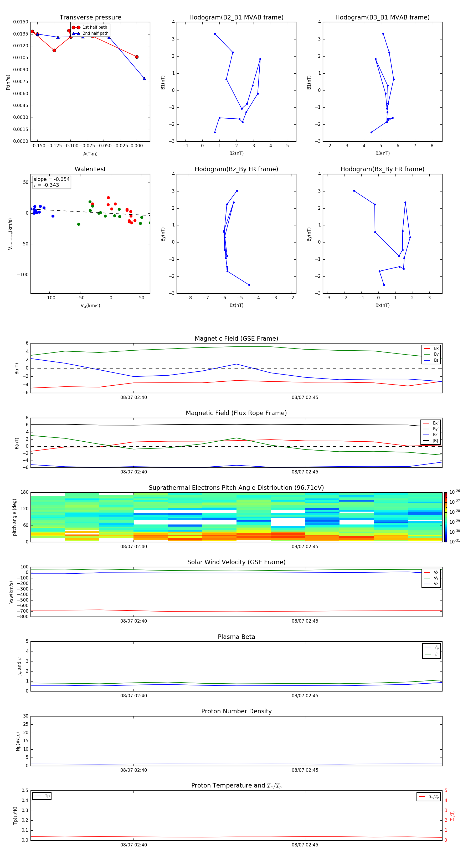Click the Suprathermal Electrons Pitch Angle Distribution title
The image size is (473, 868).
236,488
